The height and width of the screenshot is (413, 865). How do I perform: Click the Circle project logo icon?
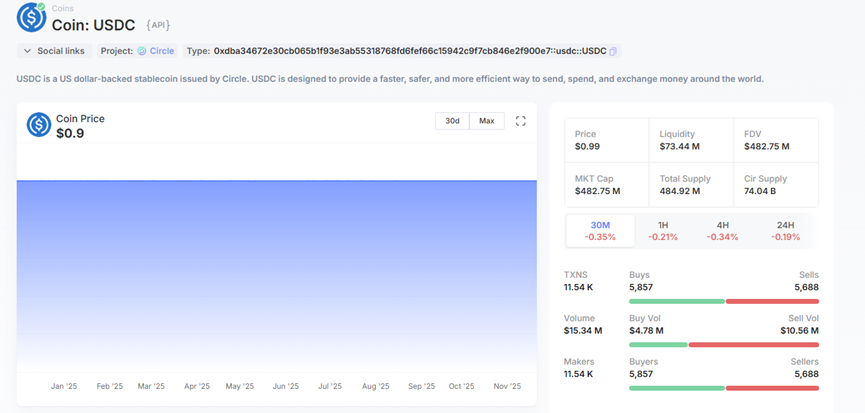(x=142, y=51)
